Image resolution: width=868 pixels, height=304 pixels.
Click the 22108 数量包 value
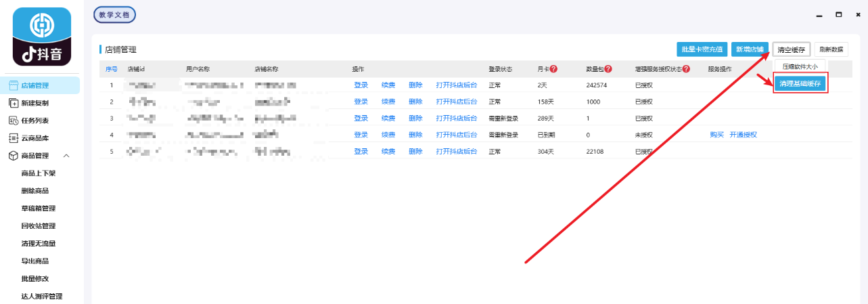tap(595, 152)
